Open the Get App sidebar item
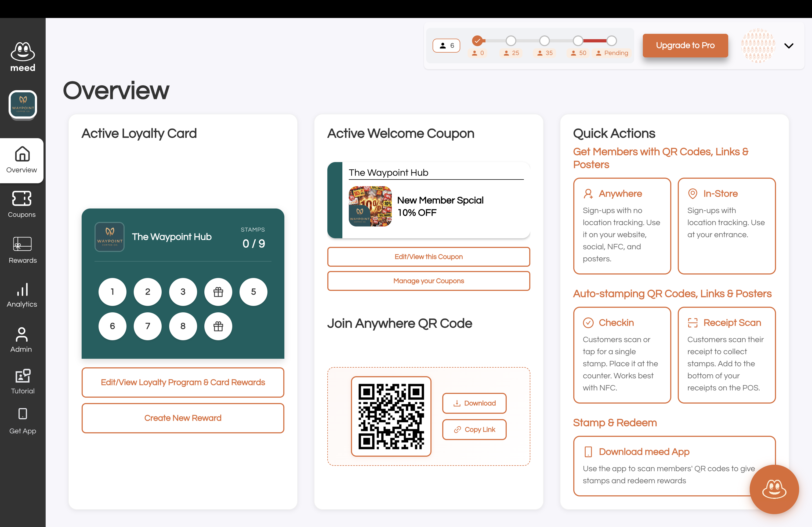Screen dimensions: 812x527 click(x=23, y=421)
